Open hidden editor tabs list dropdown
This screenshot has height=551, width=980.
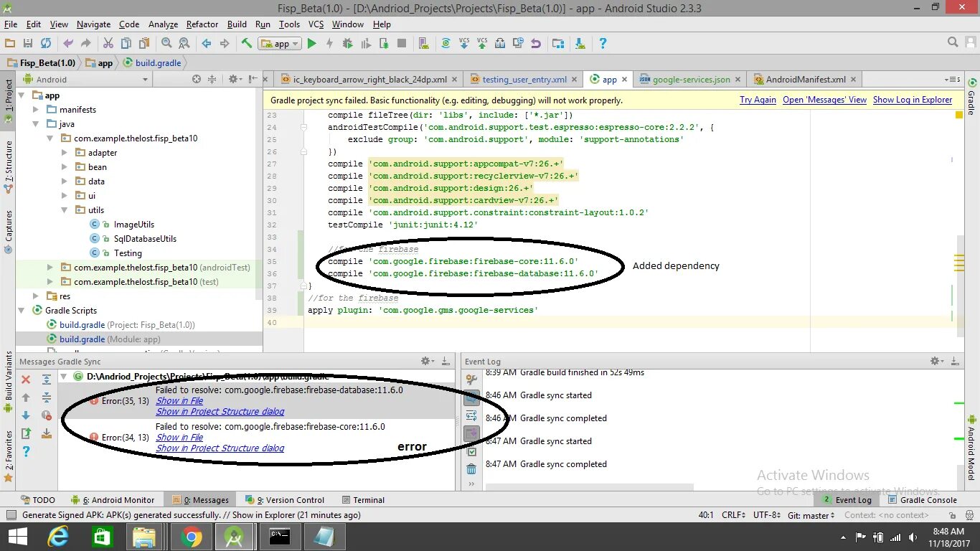click(951, 80)
